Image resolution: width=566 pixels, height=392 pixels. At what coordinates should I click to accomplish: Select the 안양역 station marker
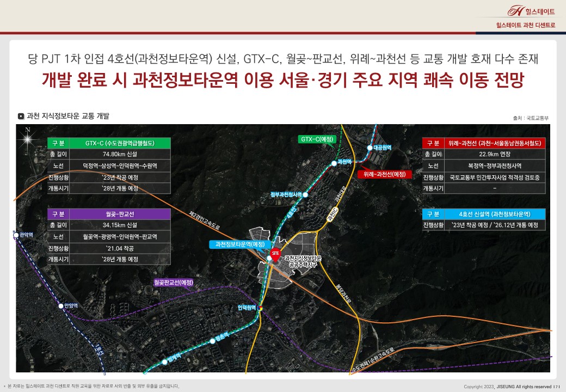click(61, 306)
